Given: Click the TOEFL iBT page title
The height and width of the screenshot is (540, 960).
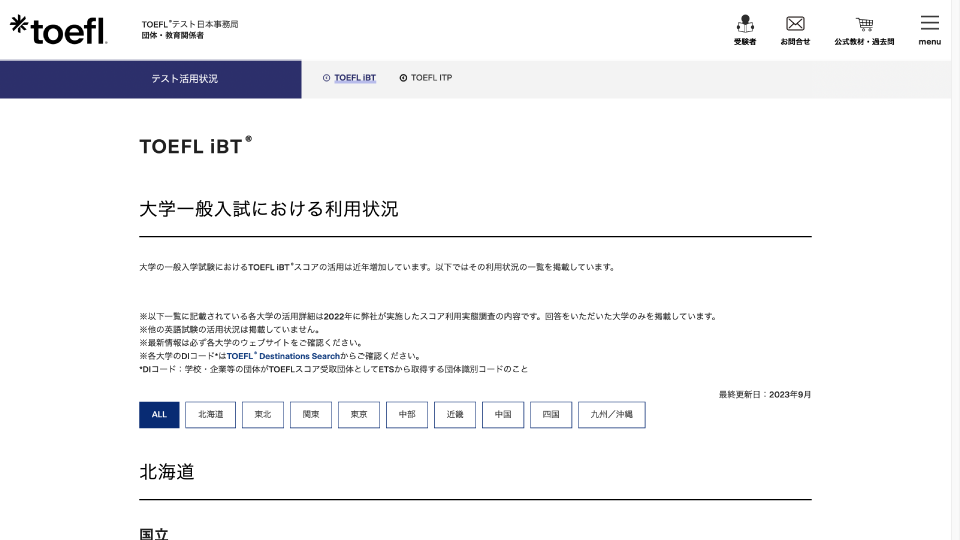Looking at the screenshot, I should click(x=195, y=146).
